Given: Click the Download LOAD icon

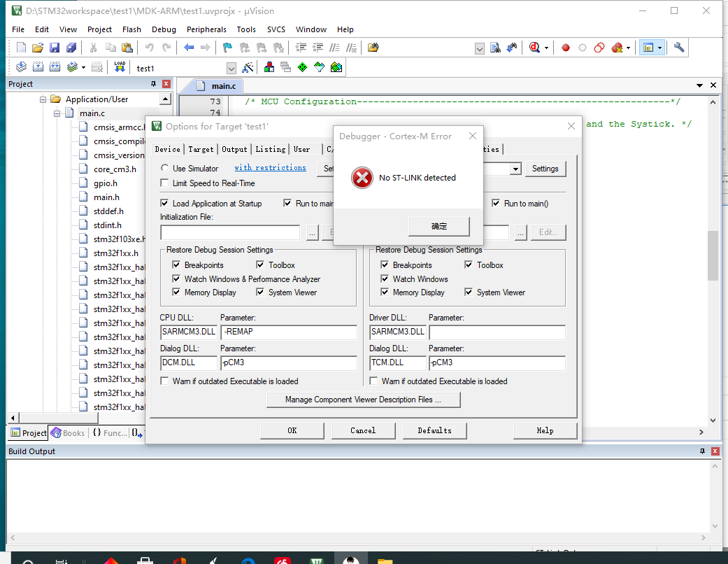Looking at the screenshot, I should point(120,67).
